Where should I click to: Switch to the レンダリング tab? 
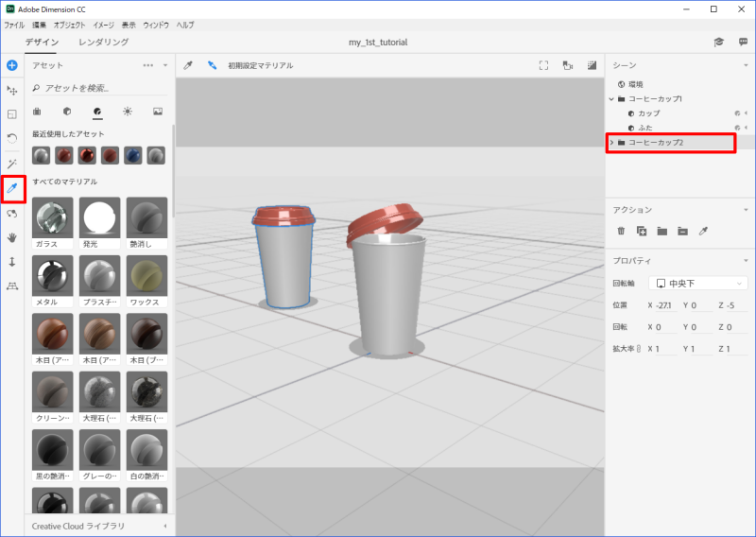[102, 43]
